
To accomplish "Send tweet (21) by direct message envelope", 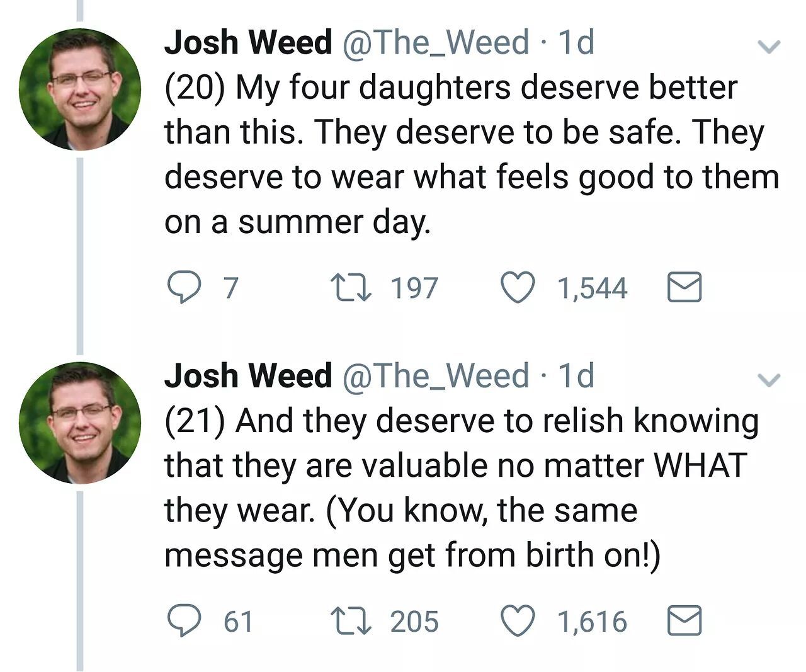I will point(684,621).
